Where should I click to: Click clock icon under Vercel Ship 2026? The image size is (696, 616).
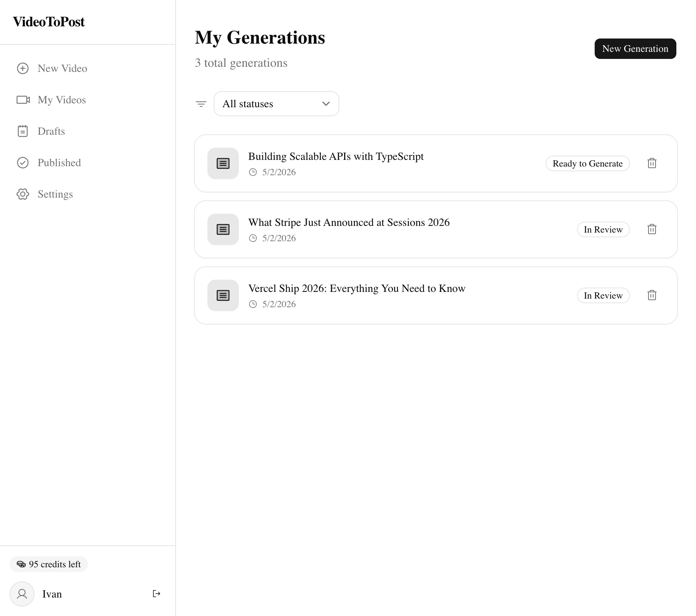point(253,304)
